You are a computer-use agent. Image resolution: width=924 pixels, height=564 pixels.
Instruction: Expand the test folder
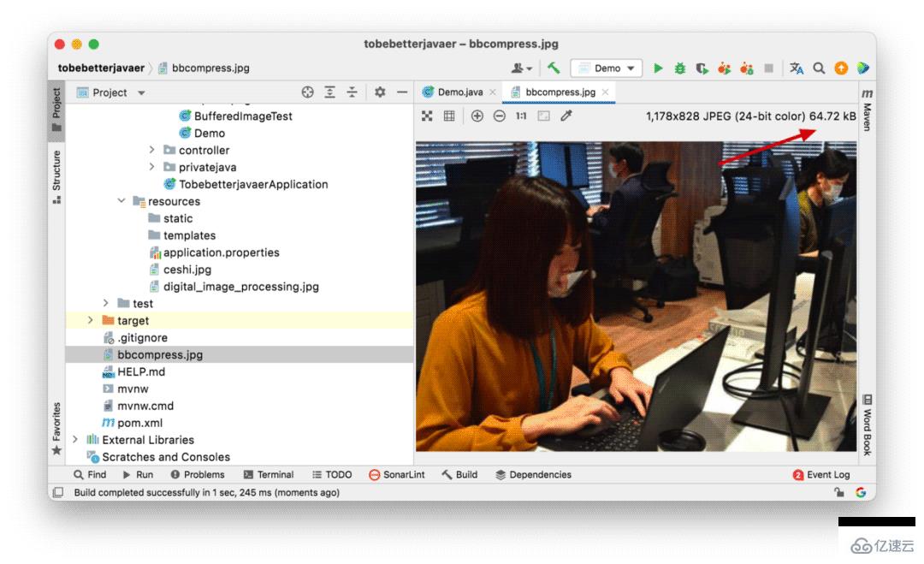pos(105,303)
